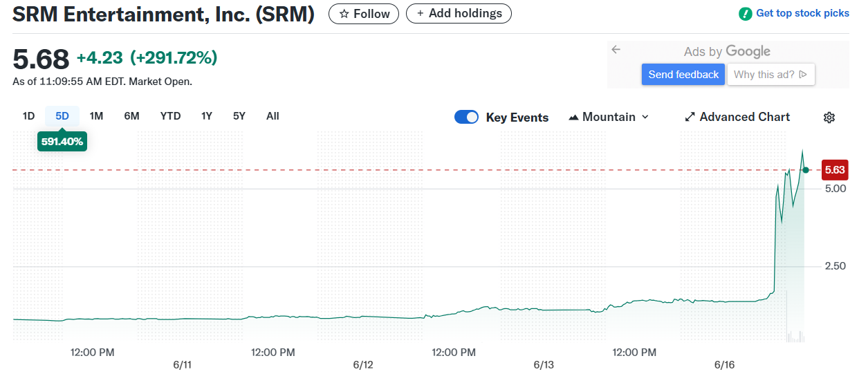Click the 5.63 previous close price label
This screenshot has width=868, height=374.
tap(835, 169)
